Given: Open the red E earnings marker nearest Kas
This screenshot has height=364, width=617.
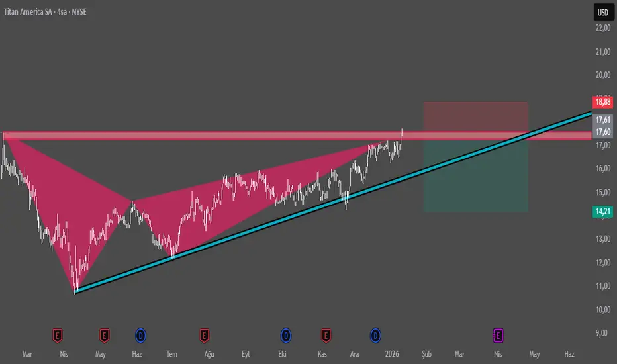Looking at the screenshot, I should point(326,336).
